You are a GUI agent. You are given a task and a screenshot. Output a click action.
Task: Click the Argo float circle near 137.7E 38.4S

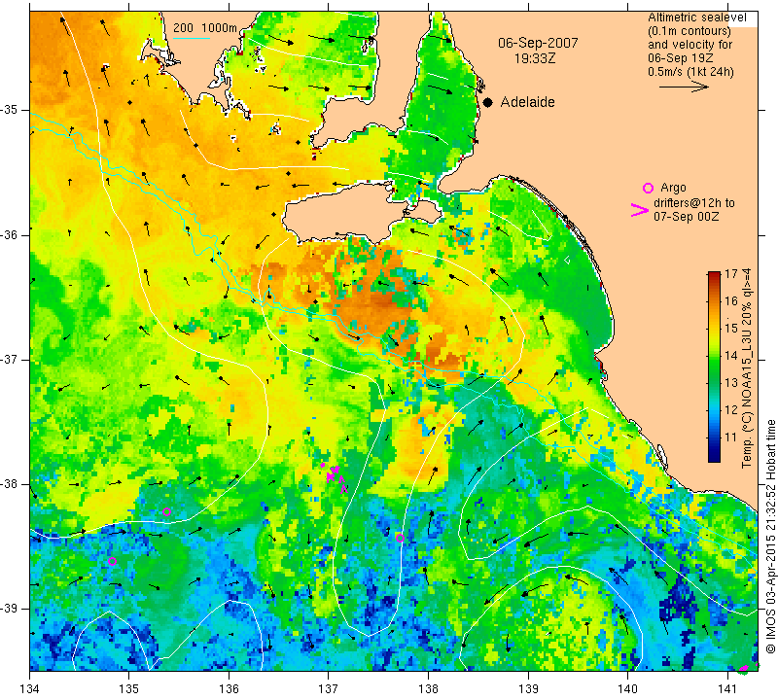tap(400, 538)
